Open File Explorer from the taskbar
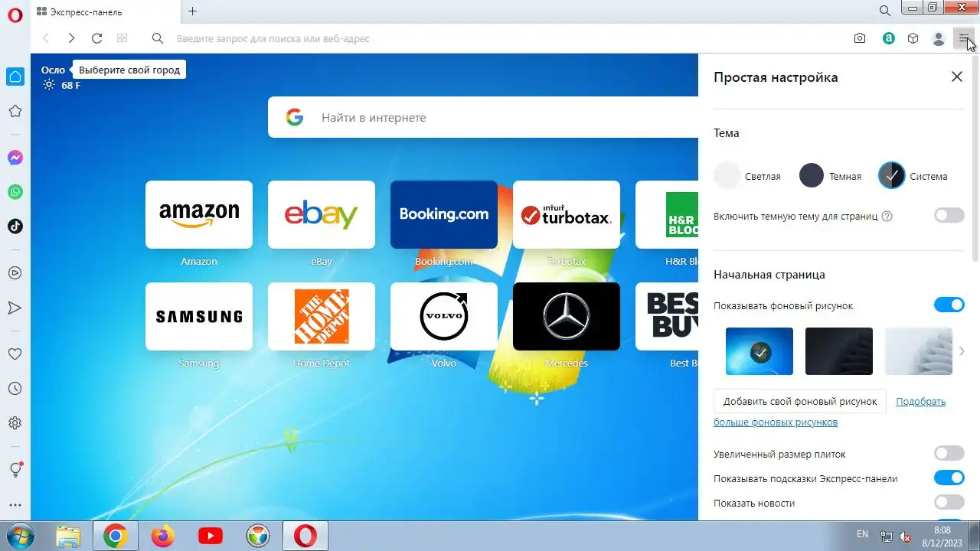980x551 pixels. (x=68, y=536)
